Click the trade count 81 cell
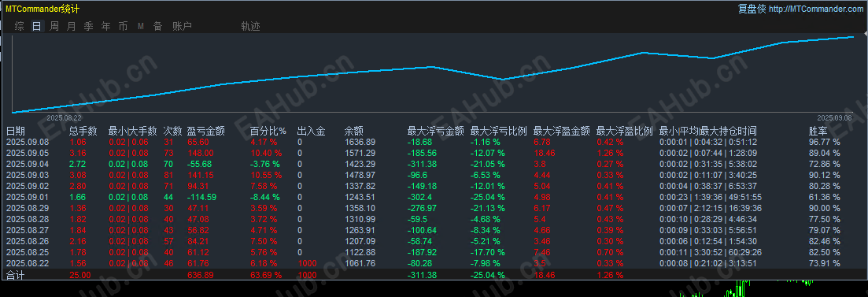This screenshot has width=868, height=297. [168, 175]
